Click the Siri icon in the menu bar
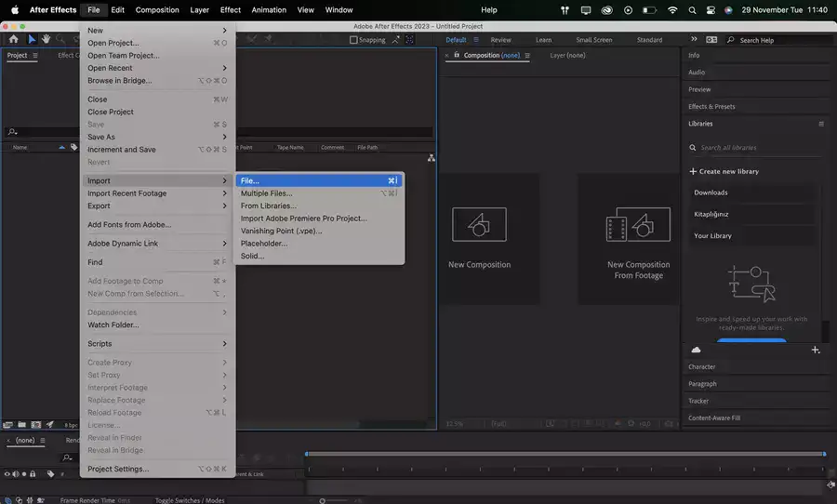This screenshot has height=504, width=837. [x=728, y=9]
